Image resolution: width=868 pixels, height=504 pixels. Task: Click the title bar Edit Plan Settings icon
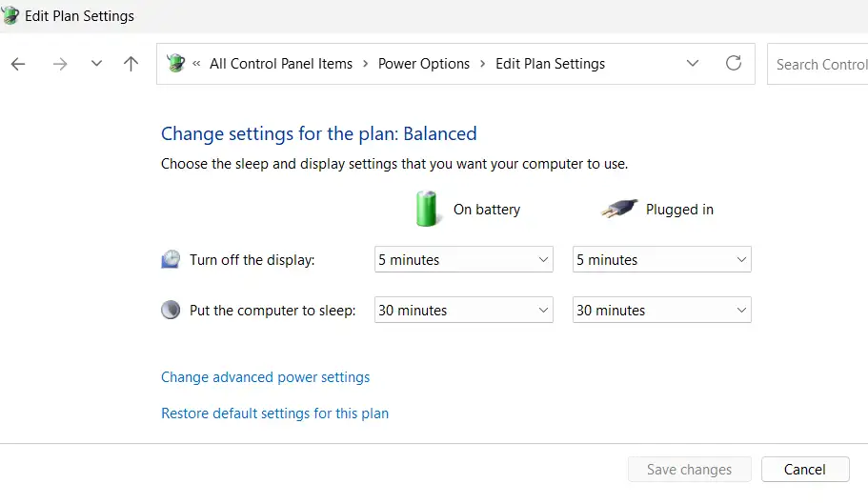11,16
